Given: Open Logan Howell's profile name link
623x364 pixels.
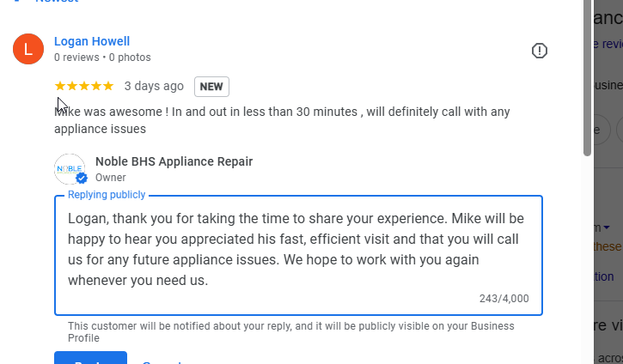Looking at the screenshot, I should click(92, 41).
